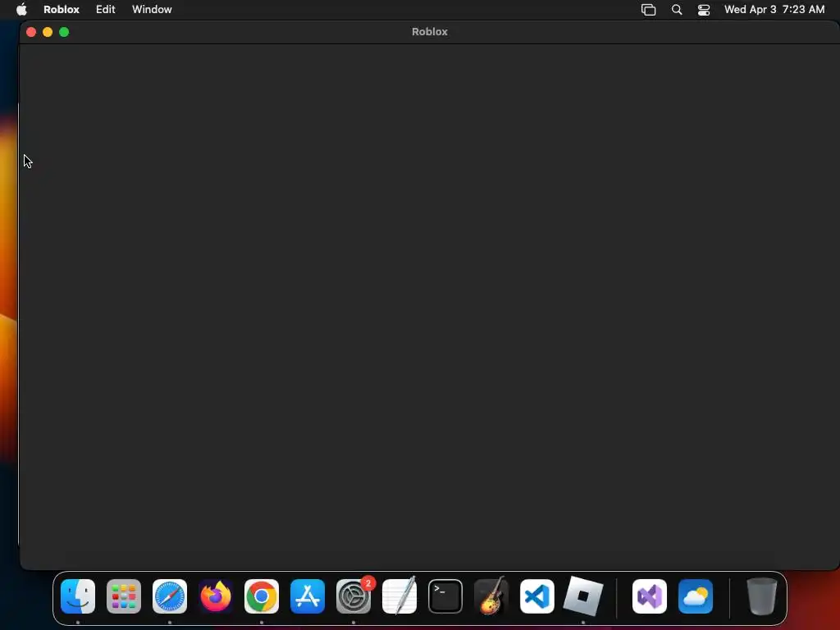Click the Roblox window title bar text

[430, 32]
